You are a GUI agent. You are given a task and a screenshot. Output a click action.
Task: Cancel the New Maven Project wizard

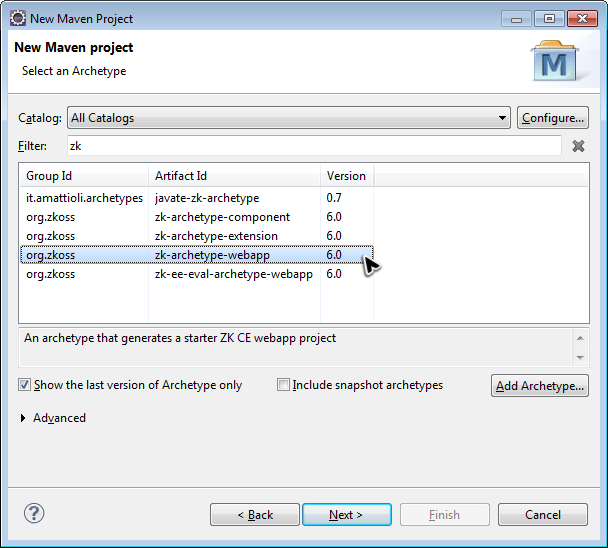[543, 515]
